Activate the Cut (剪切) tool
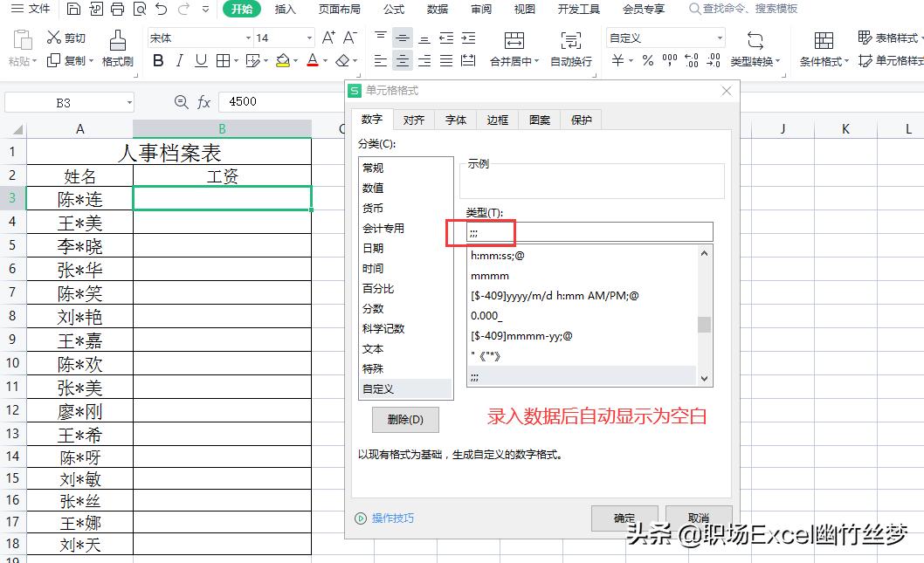Viewport: 924px width, 563px height. [x=65, y=38]
